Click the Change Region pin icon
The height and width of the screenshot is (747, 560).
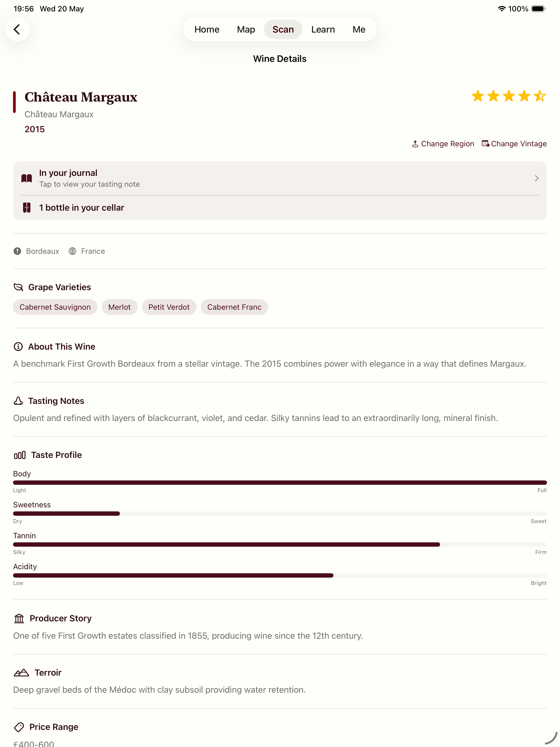pyautogui.click(x=415, y=144)
